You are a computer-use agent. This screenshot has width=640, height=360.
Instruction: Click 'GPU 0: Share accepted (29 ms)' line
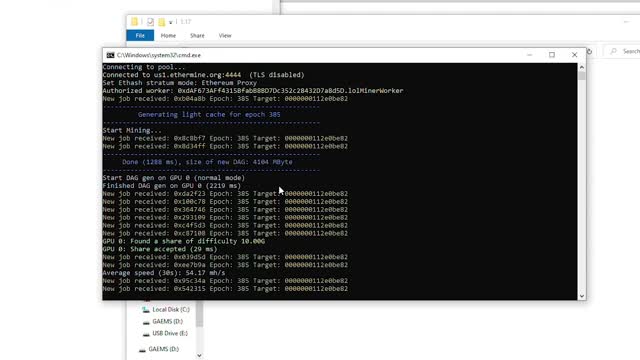click(160, 249)
